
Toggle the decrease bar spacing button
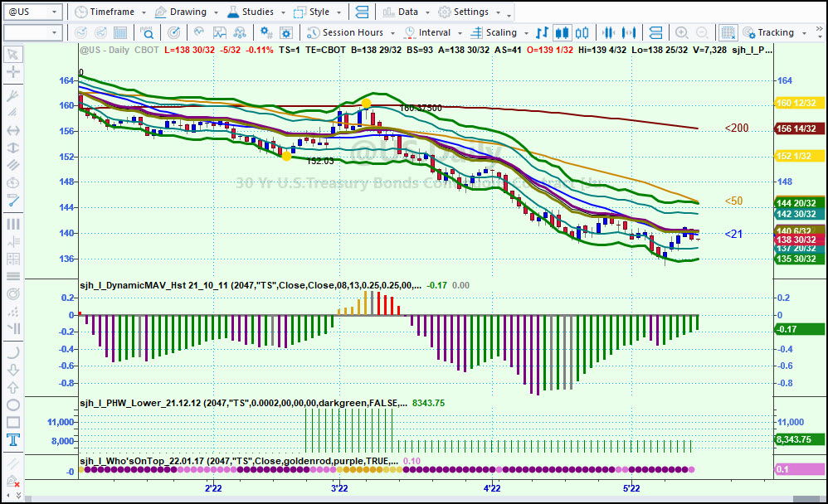tap(608, 32)
